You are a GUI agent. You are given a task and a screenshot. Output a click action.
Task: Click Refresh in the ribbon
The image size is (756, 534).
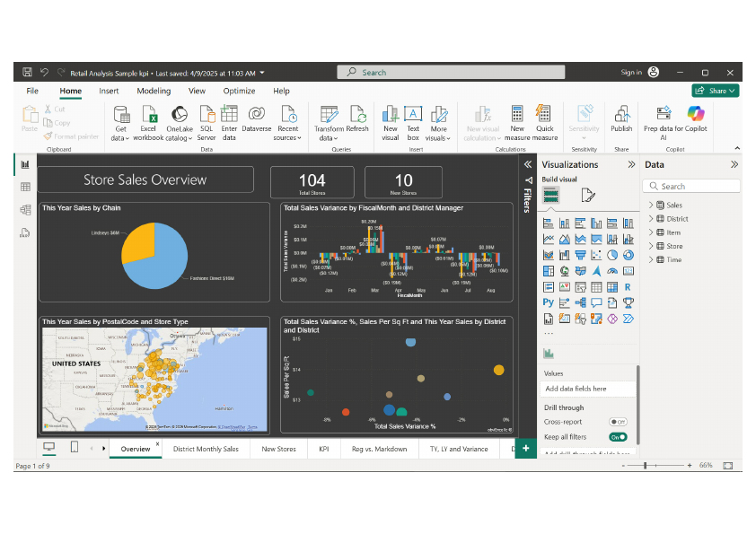357,119
